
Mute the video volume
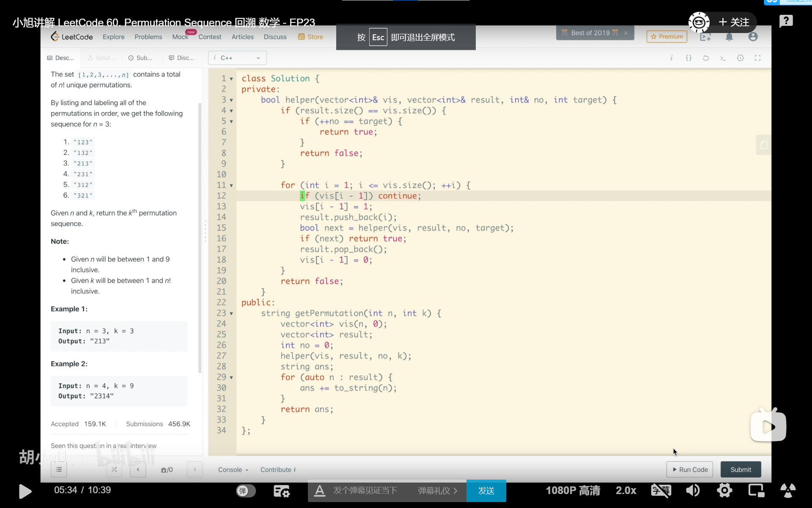(692, 491)
